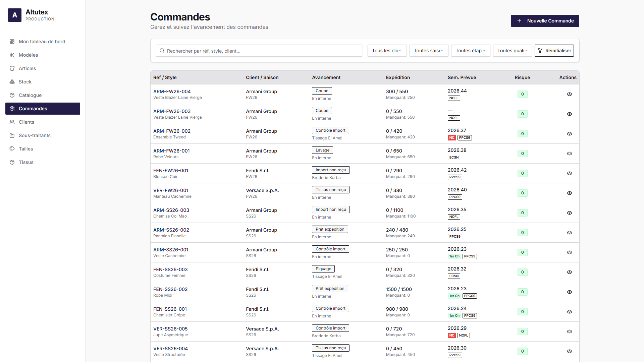Focus the Rechercher par réf search field

tap(259, 51)
